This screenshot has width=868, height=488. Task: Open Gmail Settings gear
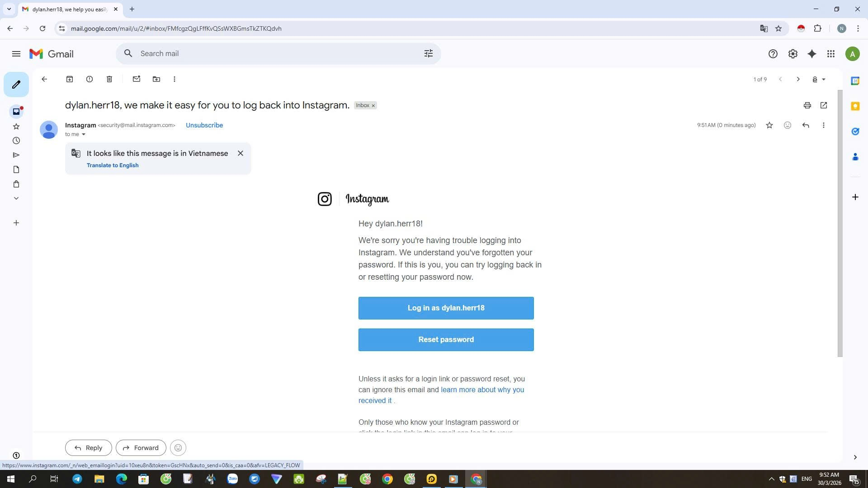[793, 54]
